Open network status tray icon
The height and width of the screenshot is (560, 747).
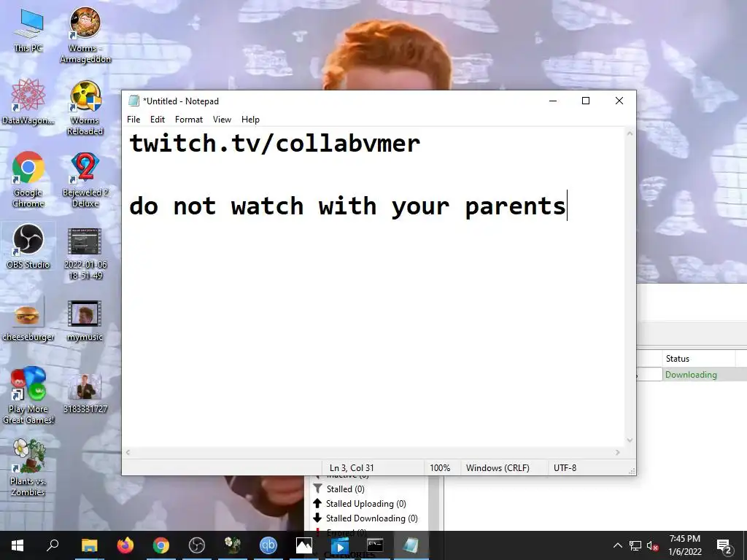click(635, 545)
